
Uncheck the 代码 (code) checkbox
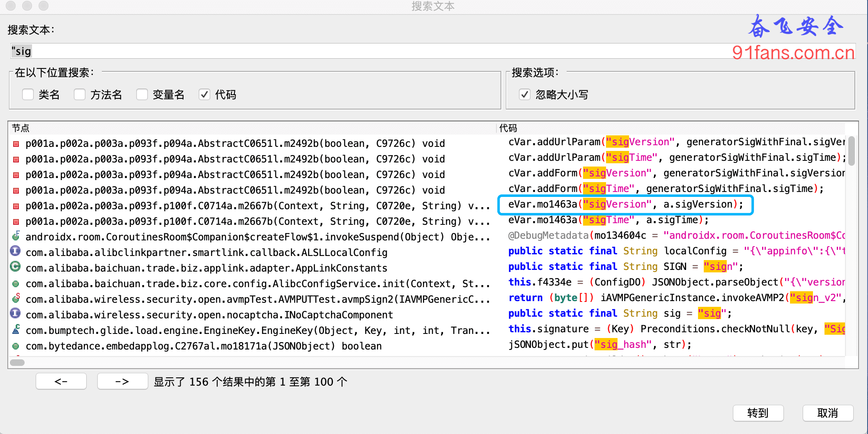click(204, 95)
